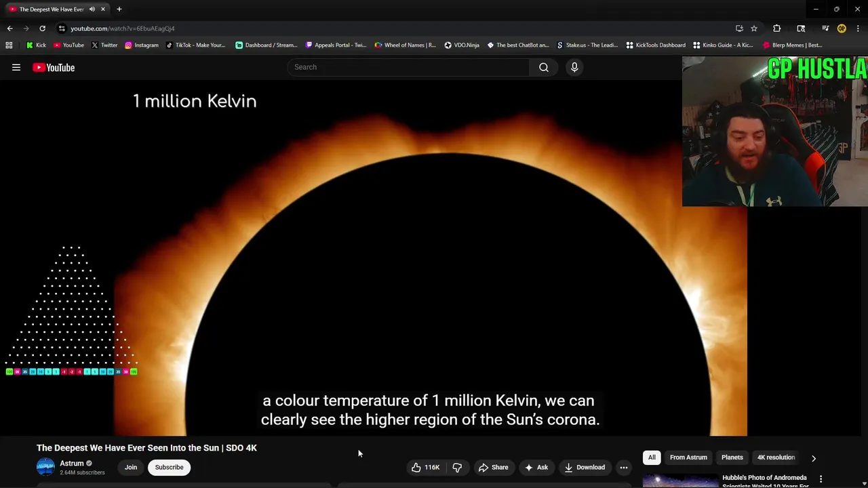Viewport: 868px width, 488px height.
Task: Download the video
Action: click(x=585, y=467)
